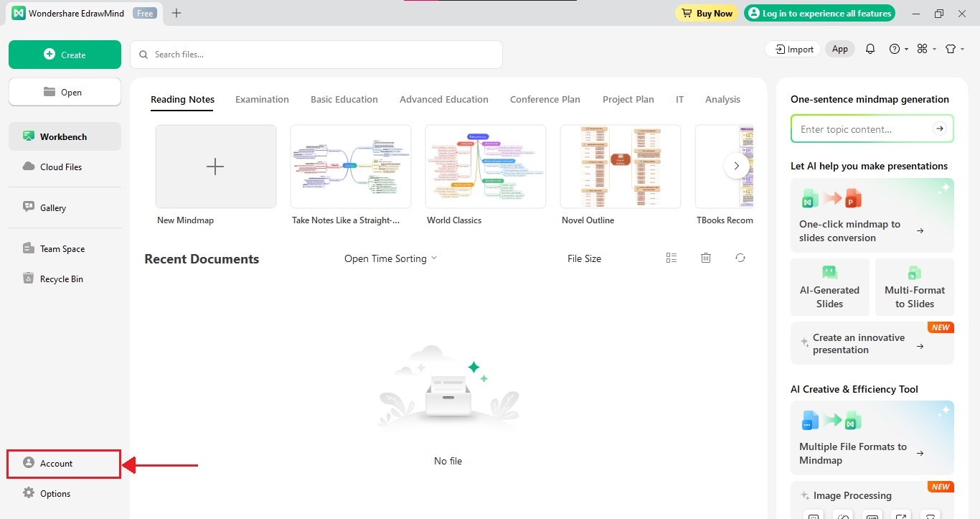Select Workbench in the sidebar
Image resolution: width=980 pixels, height=519 pixels.
(x=65, y=136)
